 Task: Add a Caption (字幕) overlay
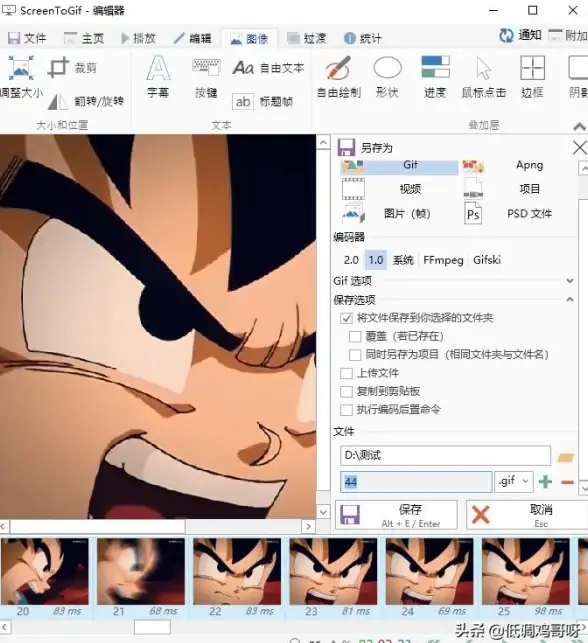tap(158, 77)
